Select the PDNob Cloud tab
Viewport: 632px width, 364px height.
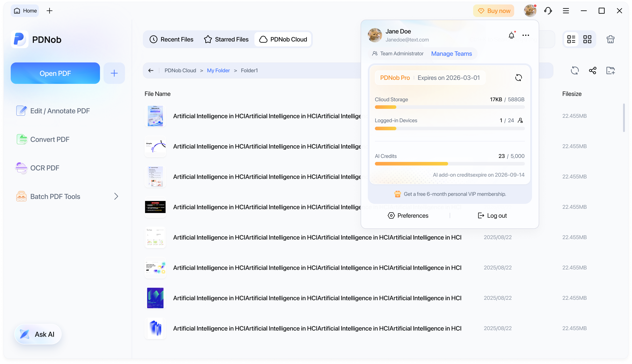tap(283, 39)
